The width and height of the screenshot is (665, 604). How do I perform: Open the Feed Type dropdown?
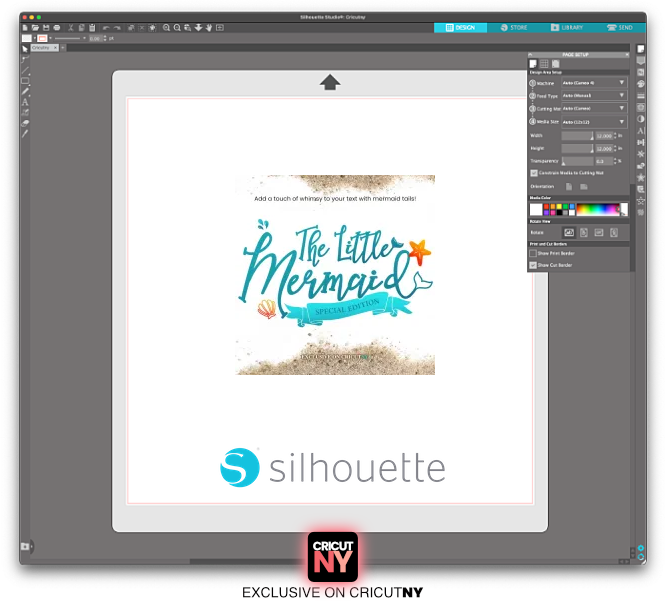(594, 95)
